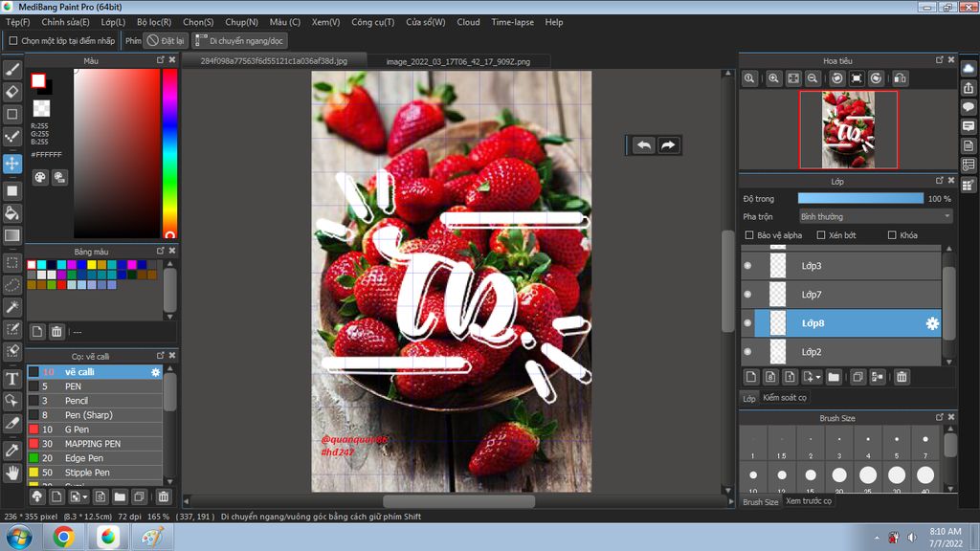
Task: Enable 'Bảo vệ alpha' checkbox
Action: [748, 235]
